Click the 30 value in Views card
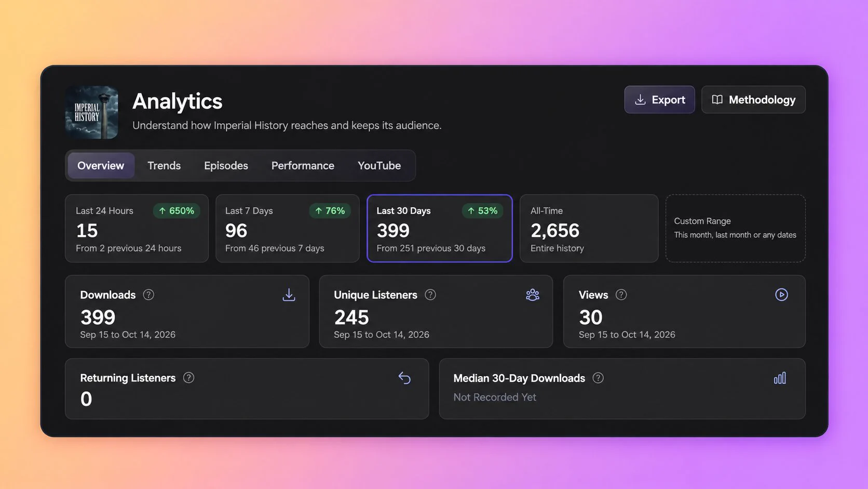 tap(591, 317)
